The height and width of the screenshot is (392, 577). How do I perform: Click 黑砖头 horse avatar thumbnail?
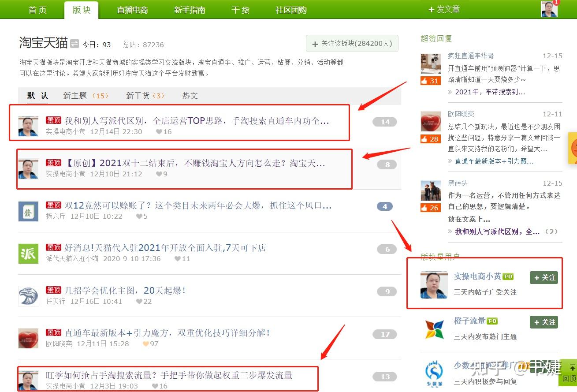[x=431, y=191]
